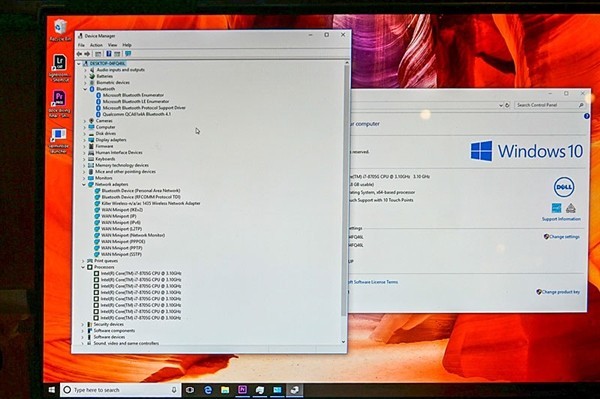Collapse the Bluetooth node

(85, 89)
